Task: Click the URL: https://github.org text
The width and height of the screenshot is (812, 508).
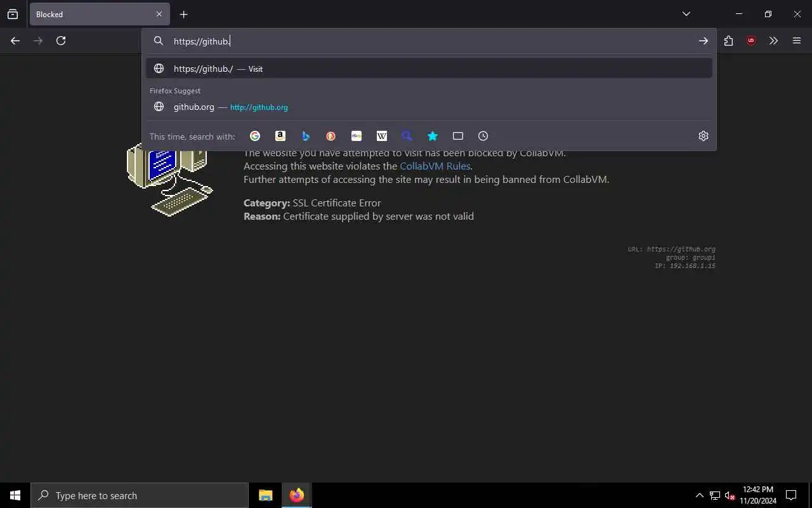Action: 671,249
